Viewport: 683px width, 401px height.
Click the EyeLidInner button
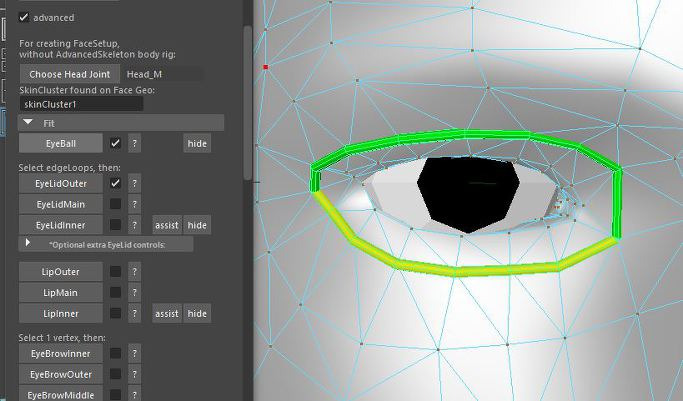click(61, 225)
